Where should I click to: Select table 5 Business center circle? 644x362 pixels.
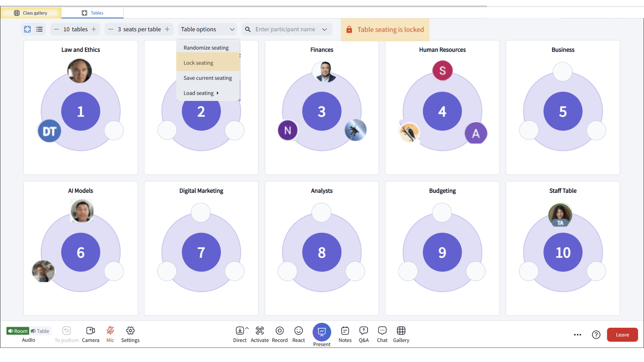pyautogui.click(x=563, y=111)
